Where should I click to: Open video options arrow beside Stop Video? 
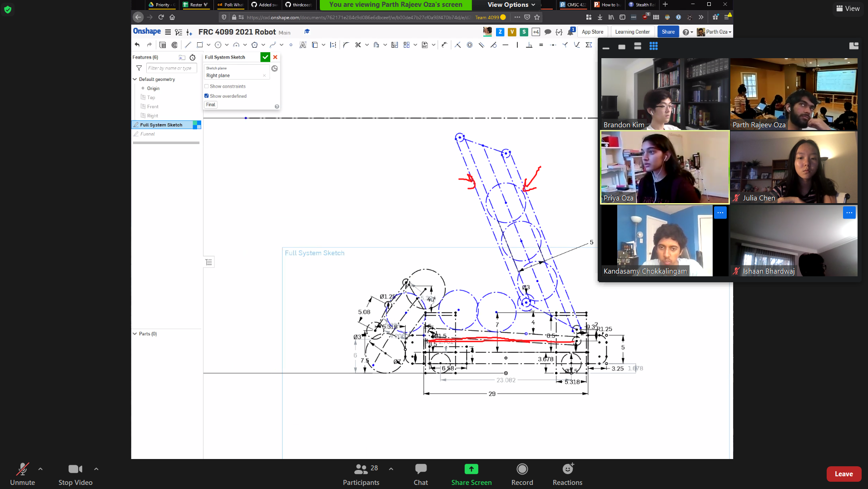[x=96, y=469]
